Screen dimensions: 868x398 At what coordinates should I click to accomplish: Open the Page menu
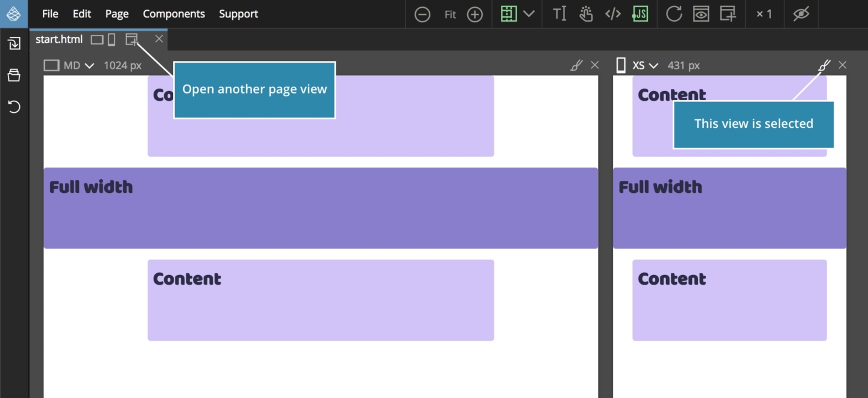[x=116, y=14]
